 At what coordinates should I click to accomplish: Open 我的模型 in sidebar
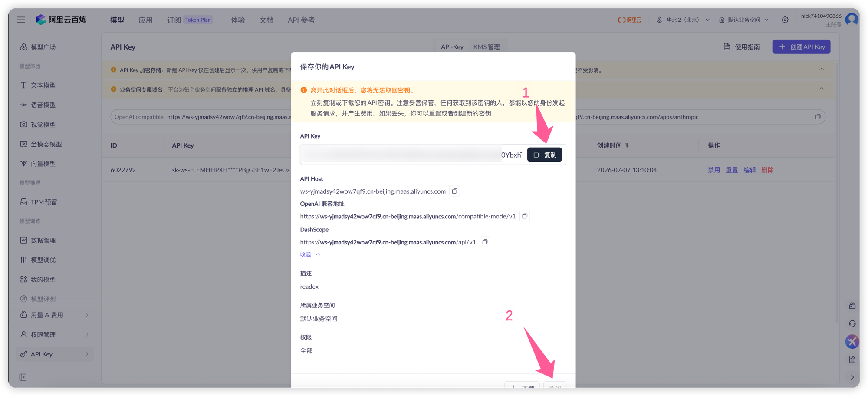(43, 279)
